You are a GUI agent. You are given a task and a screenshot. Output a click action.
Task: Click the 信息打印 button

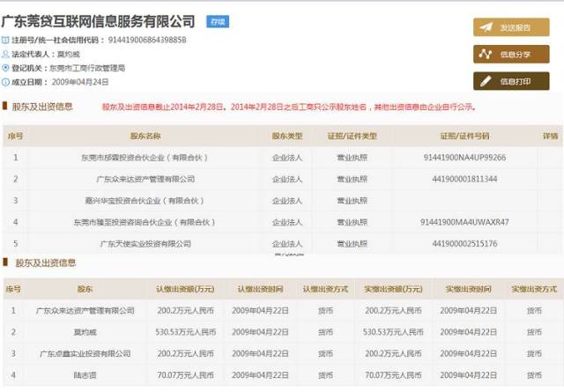(x=511, y=81)
